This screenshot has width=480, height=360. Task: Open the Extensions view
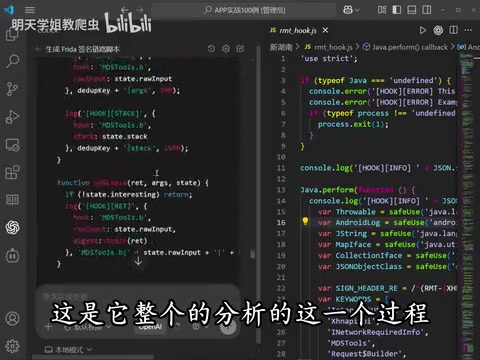(13, 173)
